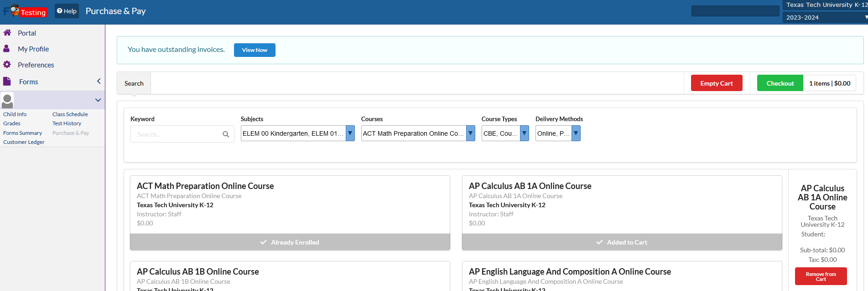Click the Help button
Screen dimensions: 868x291
67,11
